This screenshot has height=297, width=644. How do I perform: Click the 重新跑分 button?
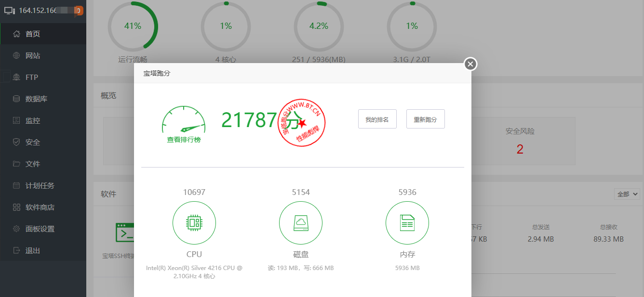tap(425, 119)
